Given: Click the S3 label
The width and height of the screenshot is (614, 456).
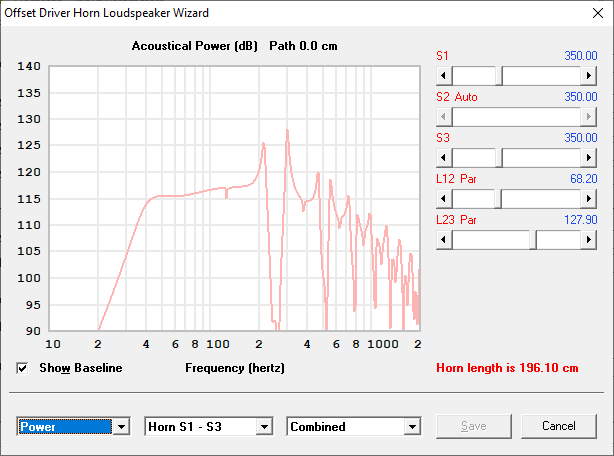Looking at the screenshot, I should tap(443, 138).
